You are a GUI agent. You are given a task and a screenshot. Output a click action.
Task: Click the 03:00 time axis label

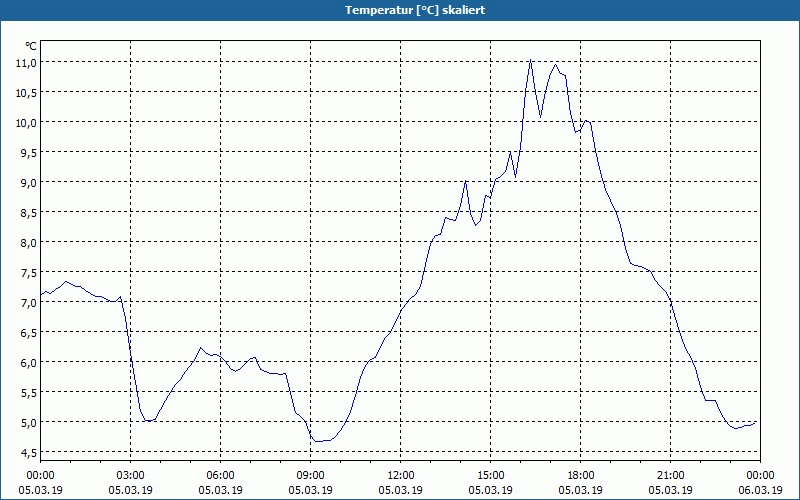[131, 476]
